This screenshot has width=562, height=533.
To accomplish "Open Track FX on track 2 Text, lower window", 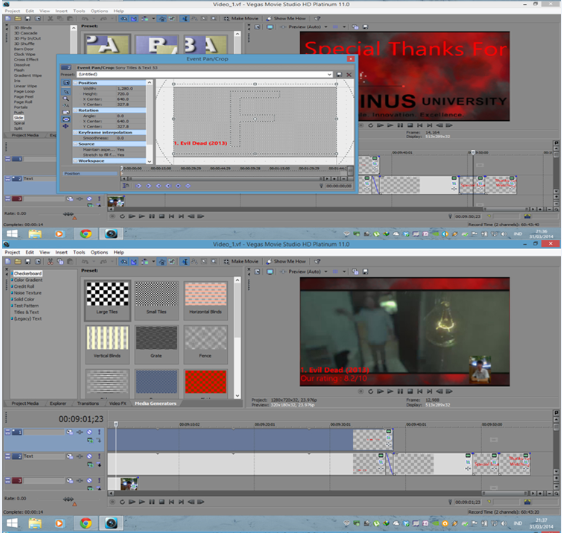I will (x=80, y=456).
